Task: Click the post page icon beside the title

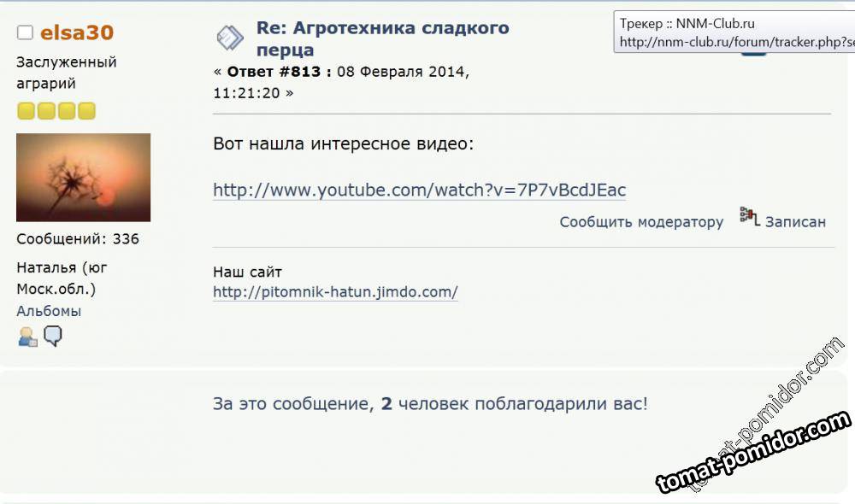Action: (229, 38)
